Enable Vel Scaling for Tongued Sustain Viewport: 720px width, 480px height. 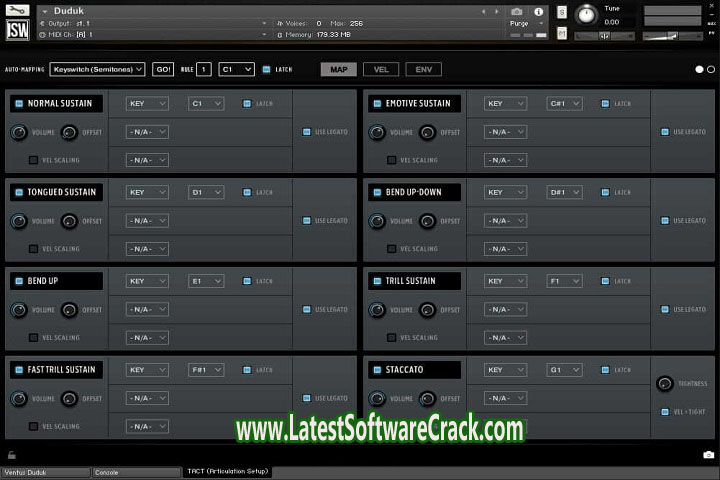coord(33,249)
